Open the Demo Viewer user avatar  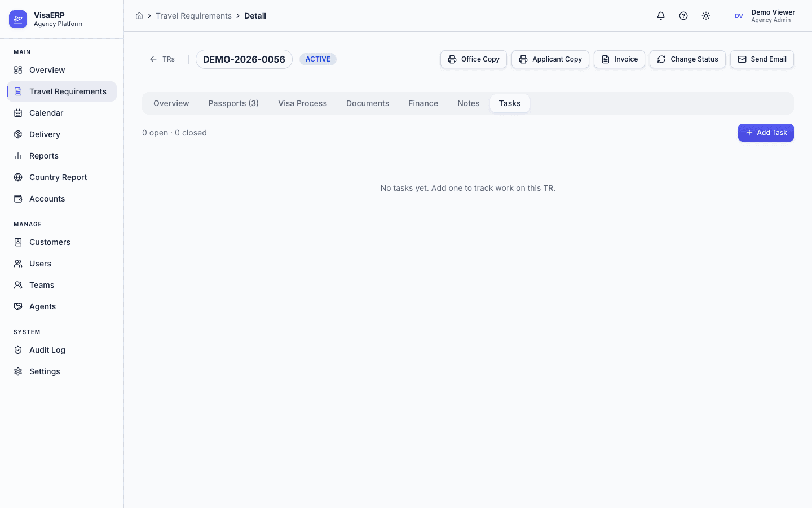click(x=739, y=16)
